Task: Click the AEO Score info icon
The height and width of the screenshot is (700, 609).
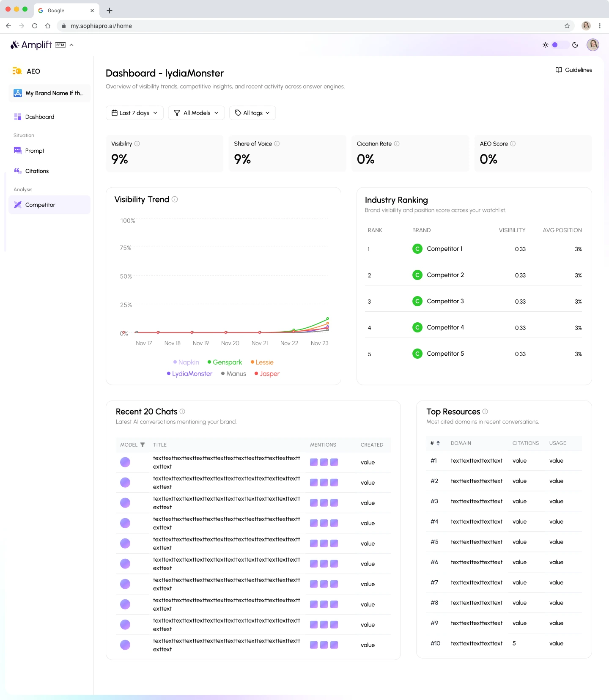Action: point(513,144)
